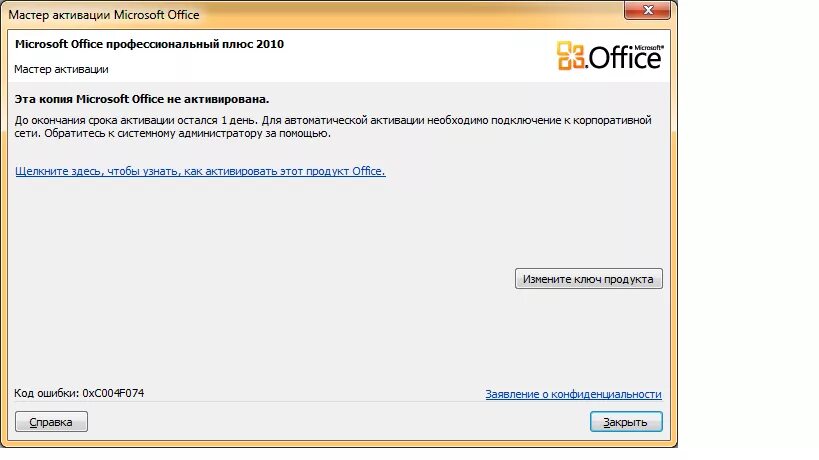
Task: Click the error code 0xC004F074 text
Action: [x=113, y=393]
